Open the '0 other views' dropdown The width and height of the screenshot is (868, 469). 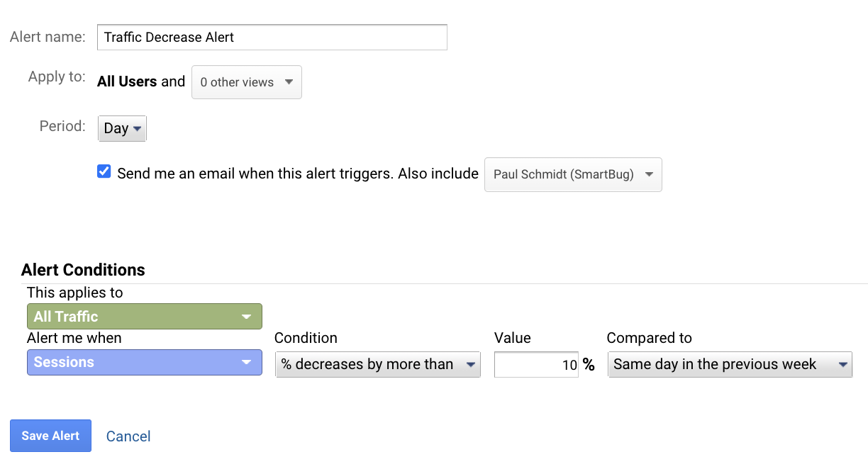tap(246, 82)
